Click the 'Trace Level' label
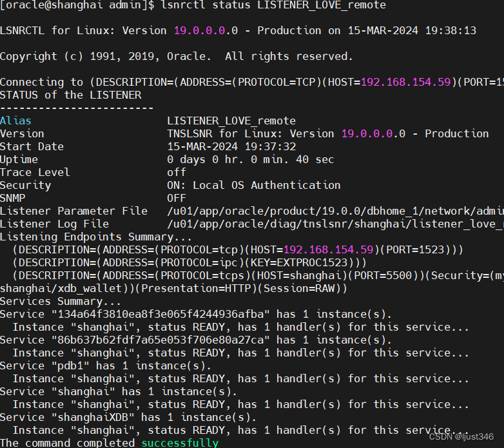Image resolution: width=504 pixels, height=448 pixels. (x=35, y=172)
